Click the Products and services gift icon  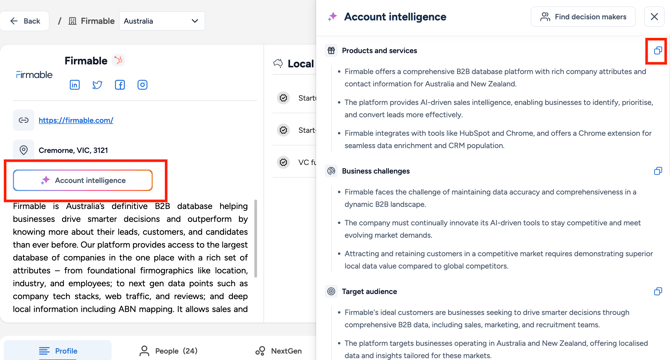pyautogui.click(x=331, y=50)
